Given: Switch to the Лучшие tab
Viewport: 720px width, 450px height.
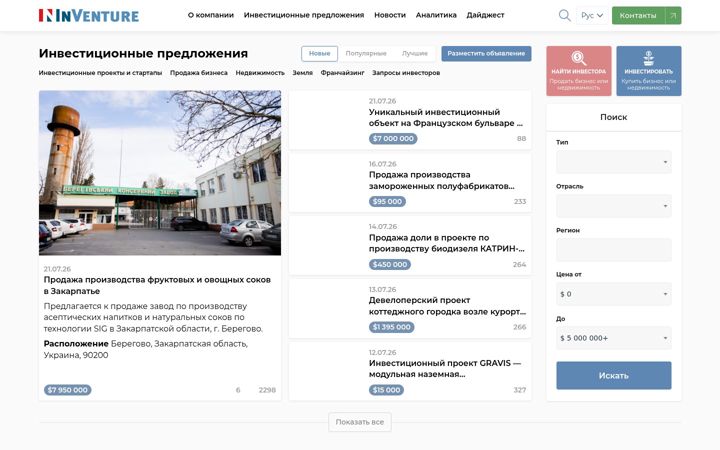Looking at the screenshot, I should coord(415,54).
